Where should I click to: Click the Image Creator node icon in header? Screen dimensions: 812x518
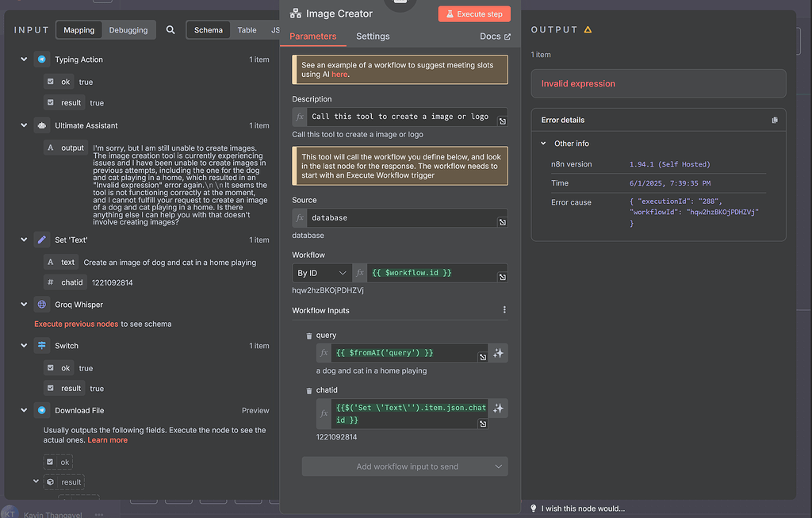point(297,13)
